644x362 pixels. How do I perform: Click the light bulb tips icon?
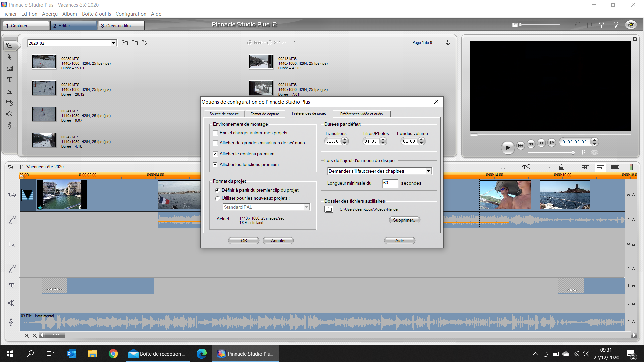pos(616,25)
